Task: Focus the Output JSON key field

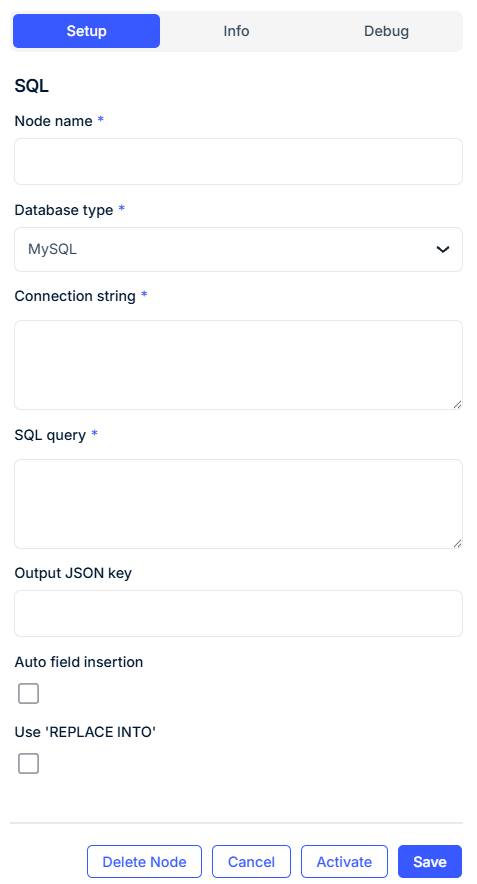Action: 238,613
